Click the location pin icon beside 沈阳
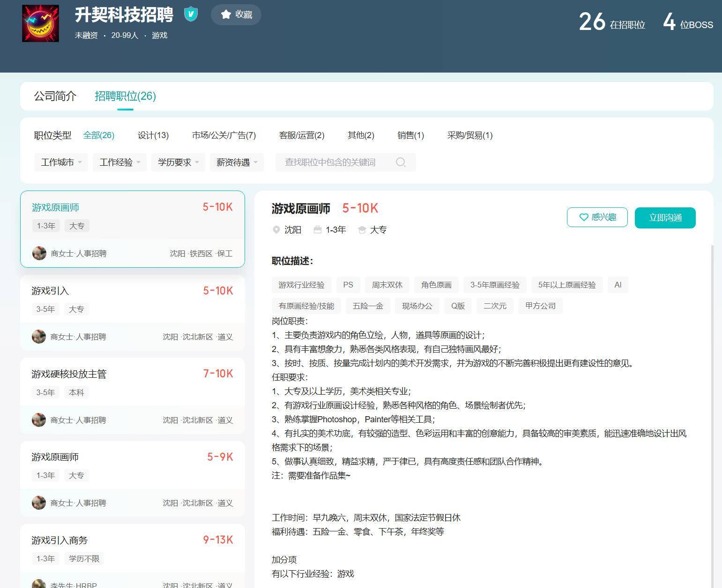Screen dimensions: 722x588 coord(276,230)
